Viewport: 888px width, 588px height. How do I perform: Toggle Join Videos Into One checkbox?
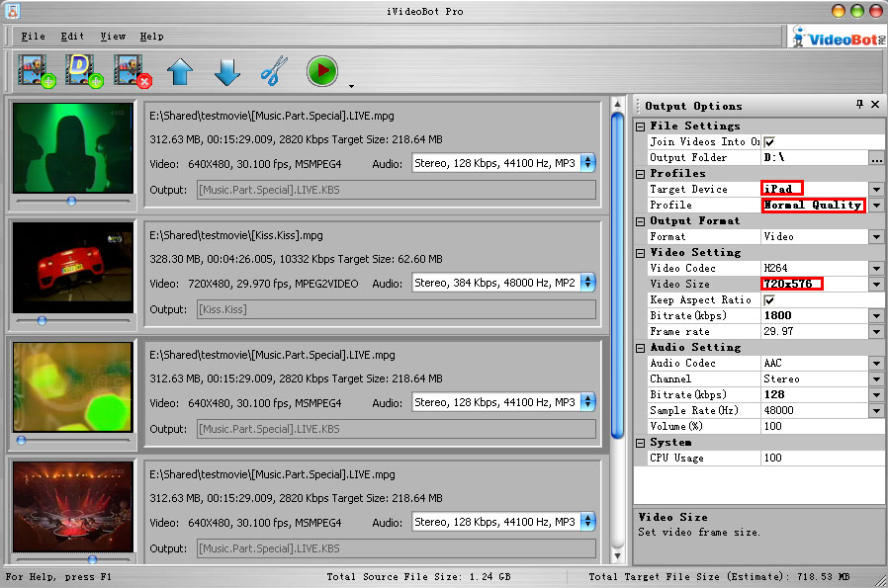pos(769,142)
